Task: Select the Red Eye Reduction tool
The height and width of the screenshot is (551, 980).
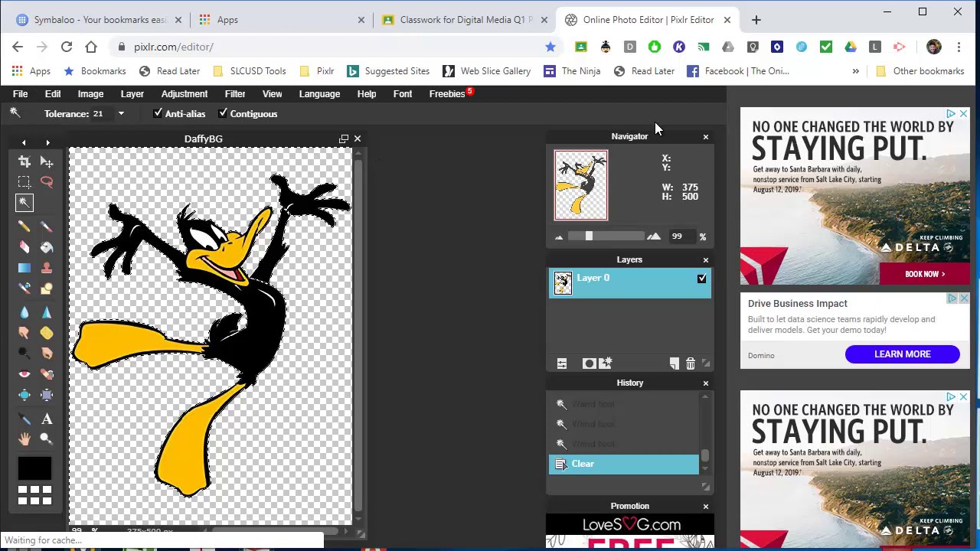Action: (24, 374)
